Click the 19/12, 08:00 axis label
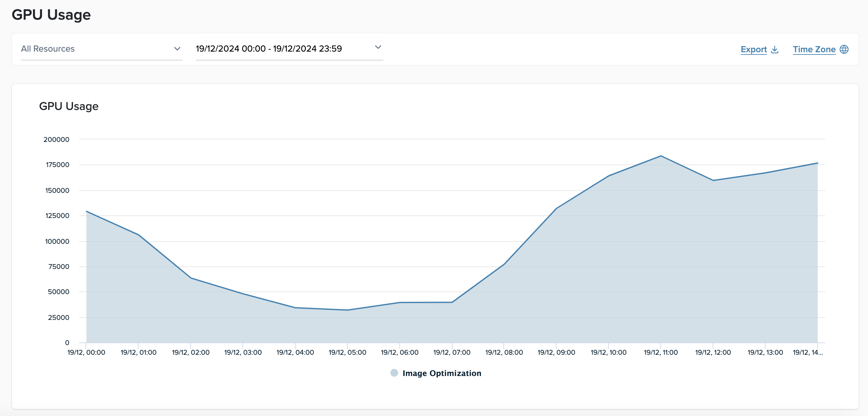Viewport: 868px width, 416px height. (x=504, y=352)
